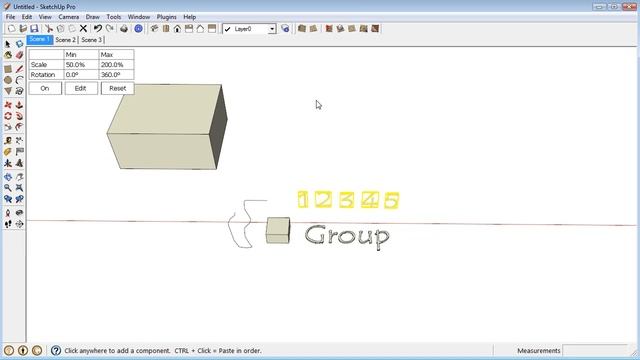The image size is (640, 360).
Task: Go to Next camera view
Action: click(x=19, y=199)
